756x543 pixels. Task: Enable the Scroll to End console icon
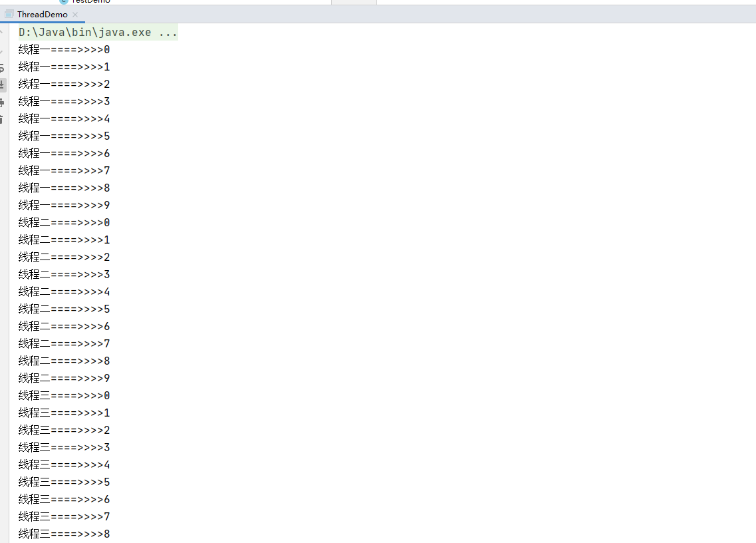pos(4,83)
